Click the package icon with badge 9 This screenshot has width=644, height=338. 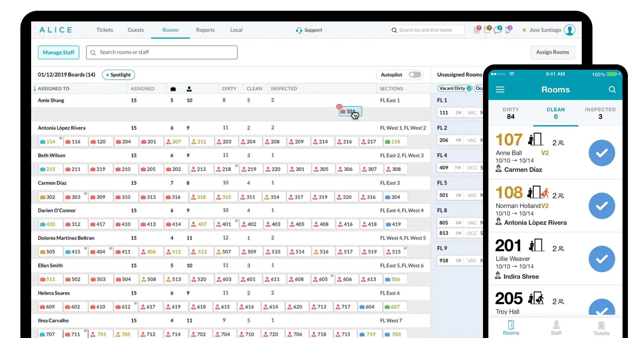(487, 30)
